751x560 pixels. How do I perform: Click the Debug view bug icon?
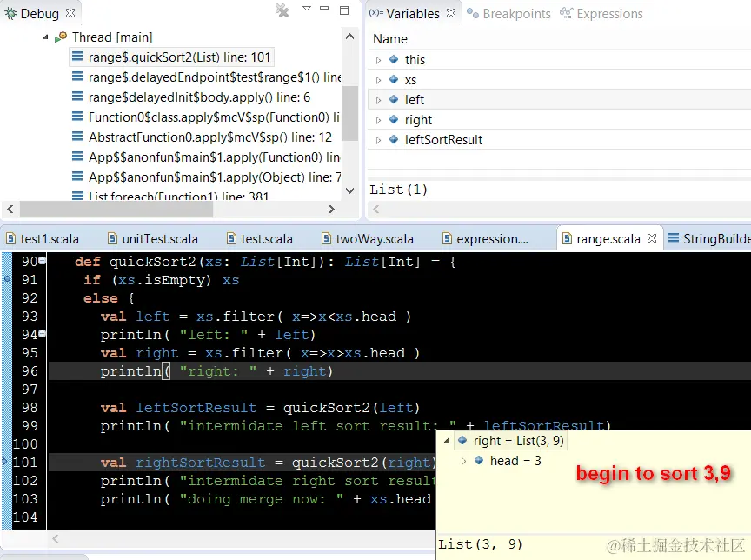pyautogui.click(x=10, y=13)
